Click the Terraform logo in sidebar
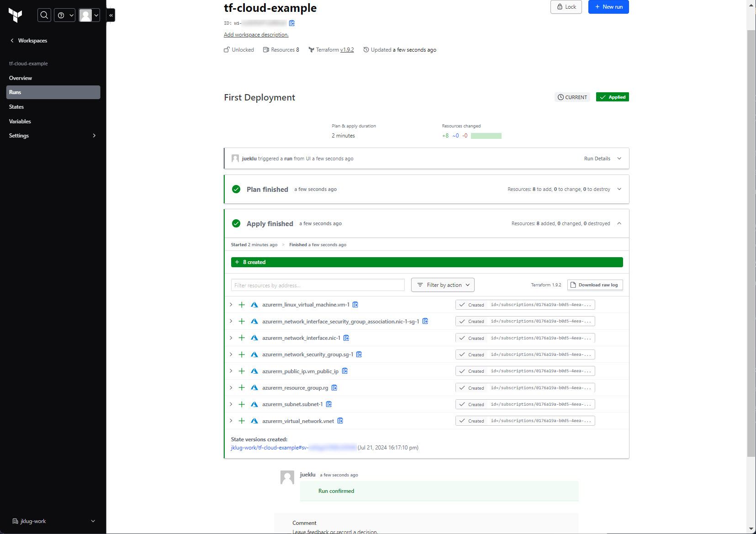Viewport: 756px width, 534px height. 16,15
